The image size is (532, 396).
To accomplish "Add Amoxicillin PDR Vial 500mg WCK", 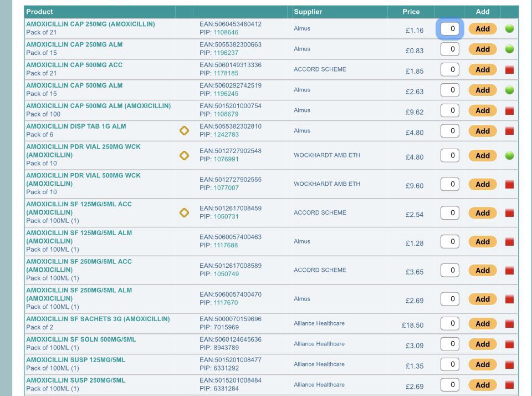I will [x=483, y=185].
